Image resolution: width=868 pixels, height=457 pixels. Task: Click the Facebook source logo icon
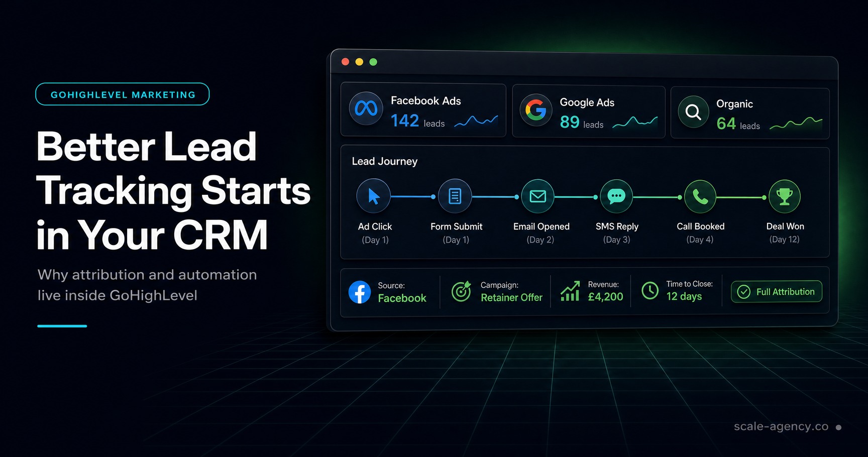[x=360, y=292]
